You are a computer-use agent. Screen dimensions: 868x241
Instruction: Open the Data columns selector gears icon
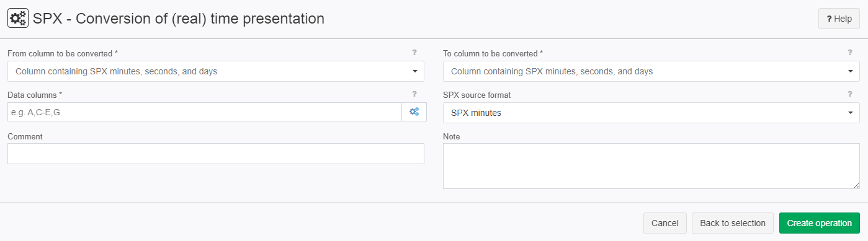(414, 112)
